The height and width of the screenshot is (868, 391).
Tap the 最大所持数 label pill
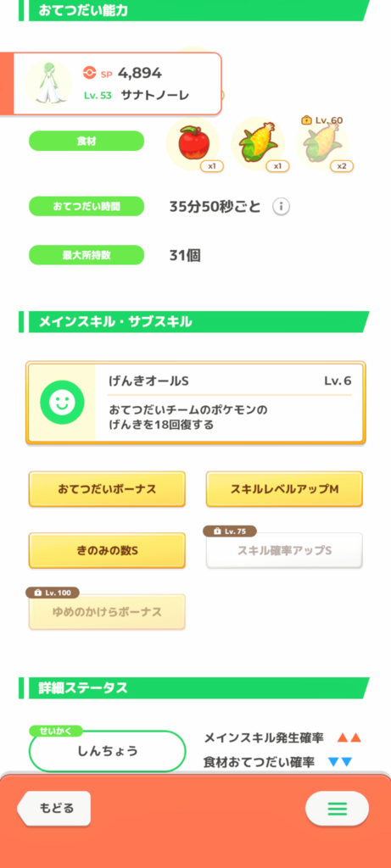87,255
